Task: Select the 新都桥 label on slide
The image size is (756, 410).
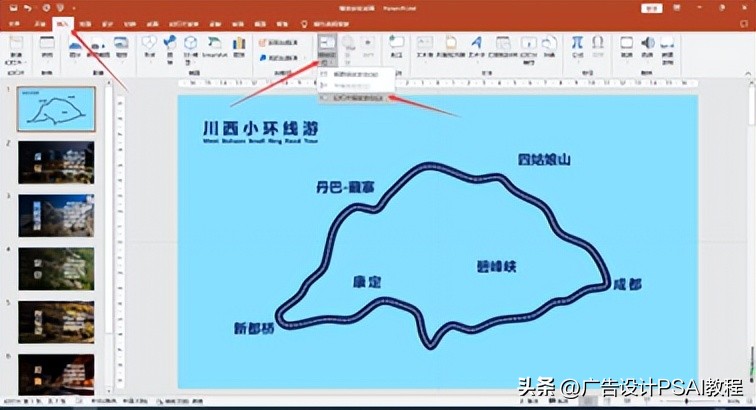Action: [254, 328]
